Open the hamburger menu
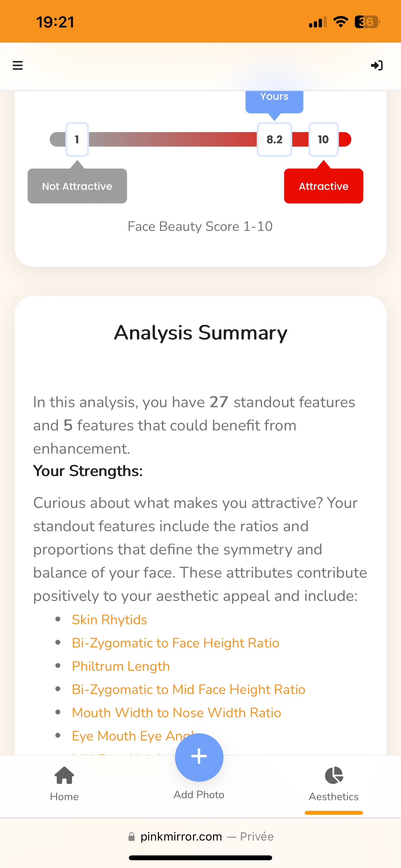401x868 pixels. [17, 65]
